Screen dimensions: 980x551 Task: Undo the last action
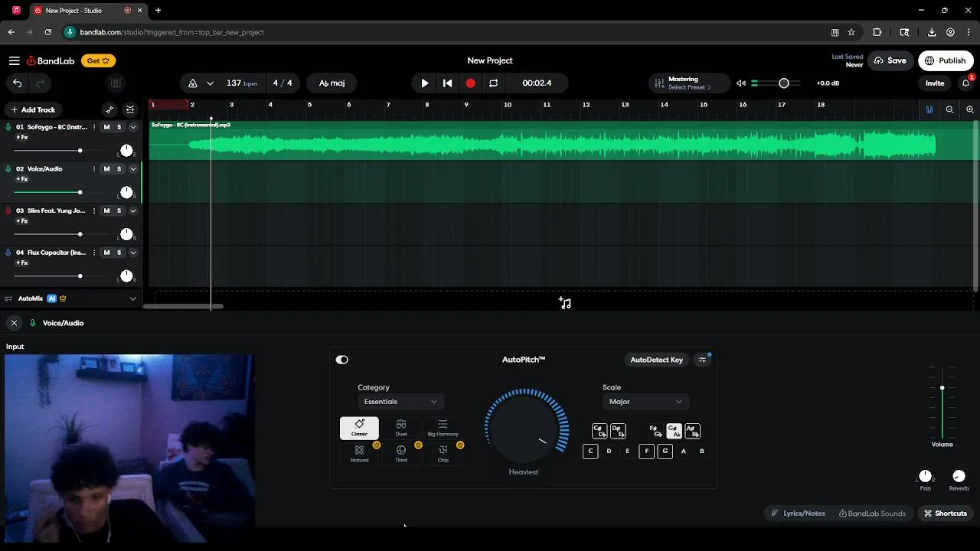[17, 83]
